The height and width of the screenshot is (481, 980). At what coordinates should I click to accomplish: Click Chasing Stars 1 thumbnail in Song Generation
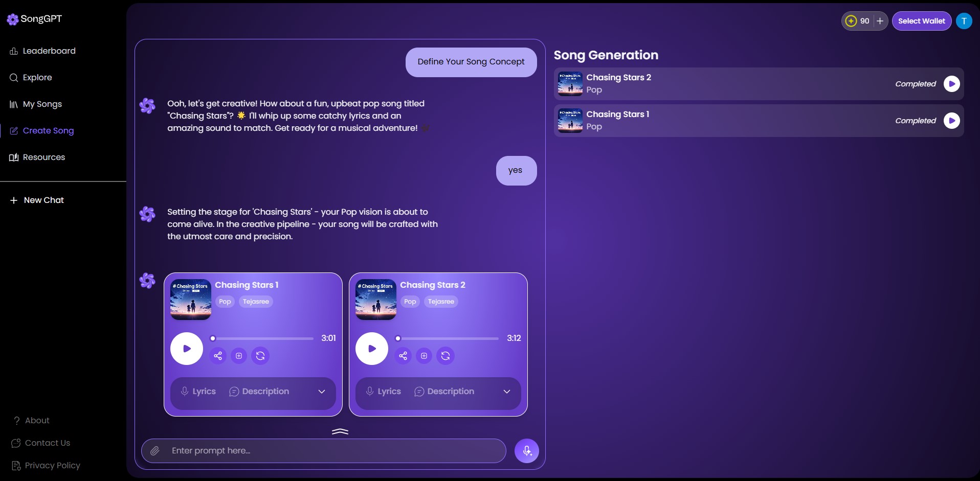(570, 121)
